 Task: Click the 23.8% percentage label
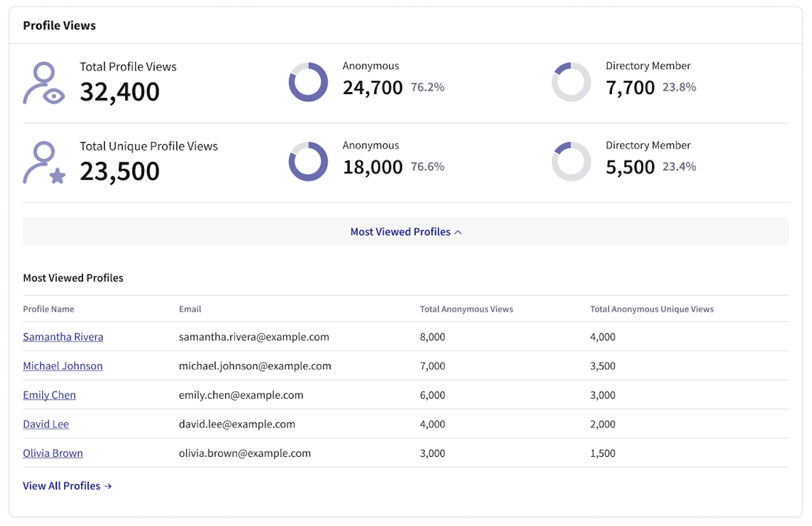(x=679, y=87)
